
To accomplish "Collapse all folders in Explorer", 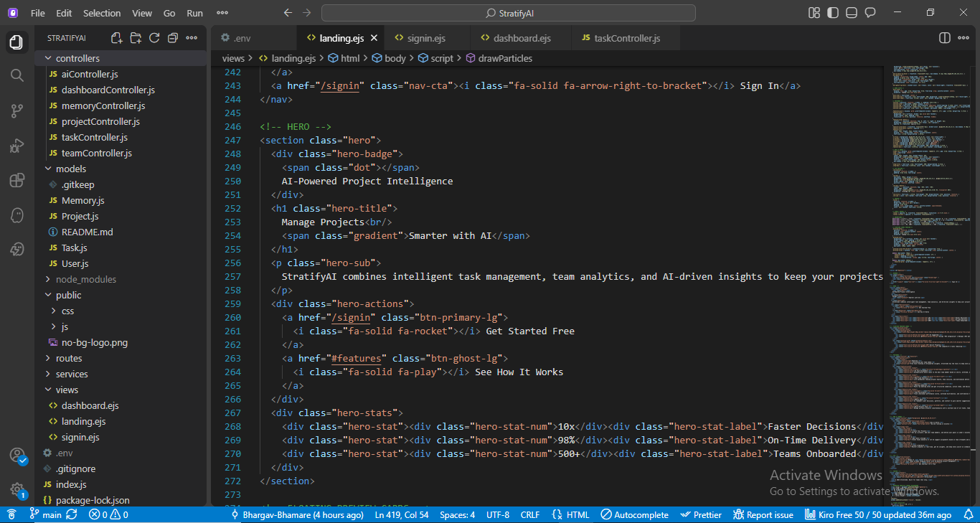I will [172, 37].
